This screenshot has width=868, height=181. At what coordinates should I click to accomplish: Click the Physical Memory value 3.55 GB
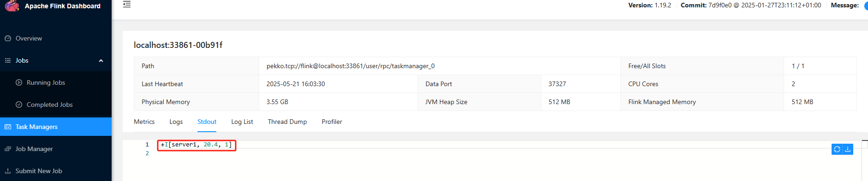point(277,102)
